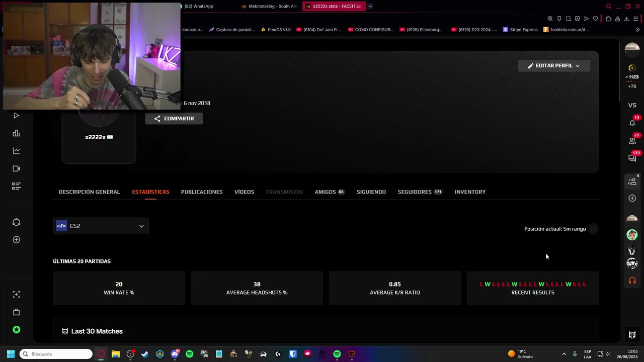Open Discord from the taskbar
644x362 pixels.
[x=175, y=354]
